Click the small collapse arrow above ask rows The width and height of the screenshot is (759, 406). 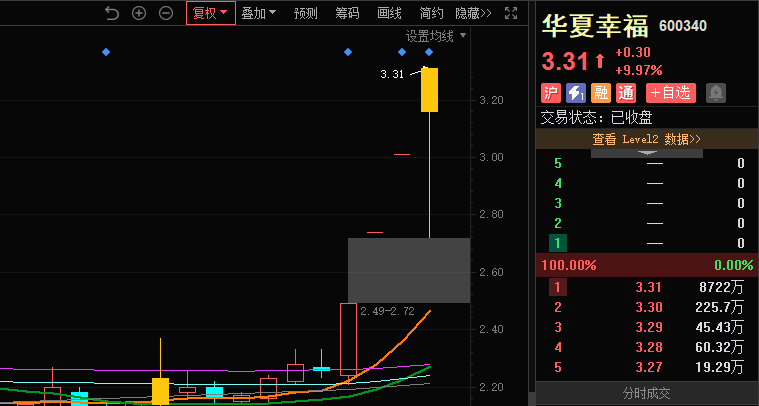647,153
